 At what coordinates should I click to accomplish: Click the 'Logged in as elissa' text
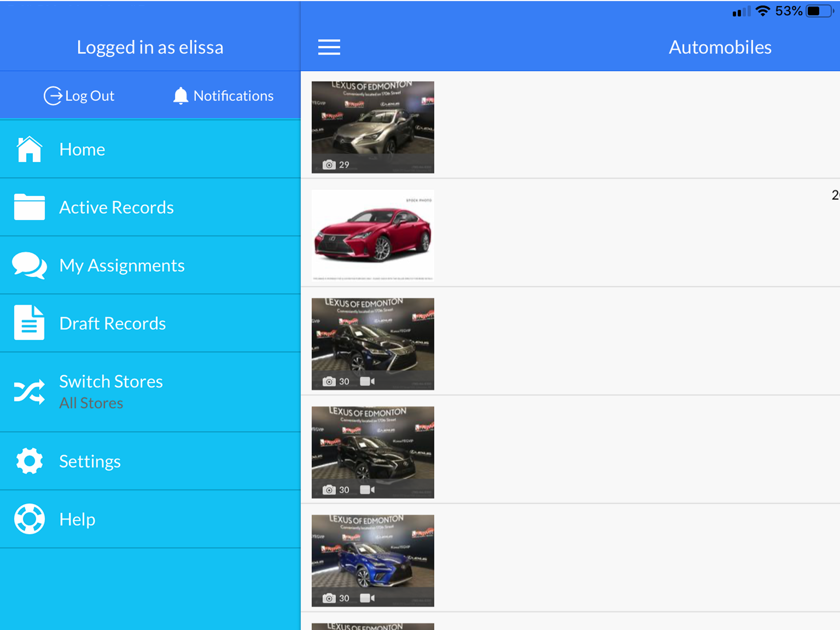point(150,47)
